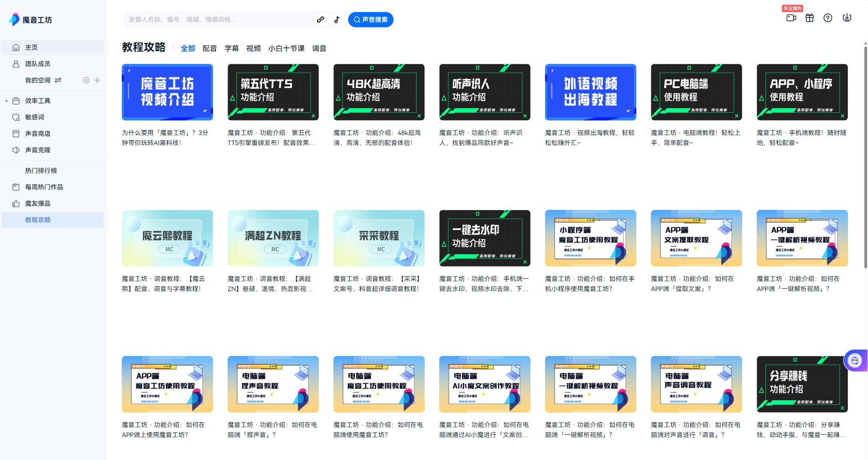The height and width of the screenshot is (460, 868).
Task: Open 我的空间 label
Action: click(38, 80)
